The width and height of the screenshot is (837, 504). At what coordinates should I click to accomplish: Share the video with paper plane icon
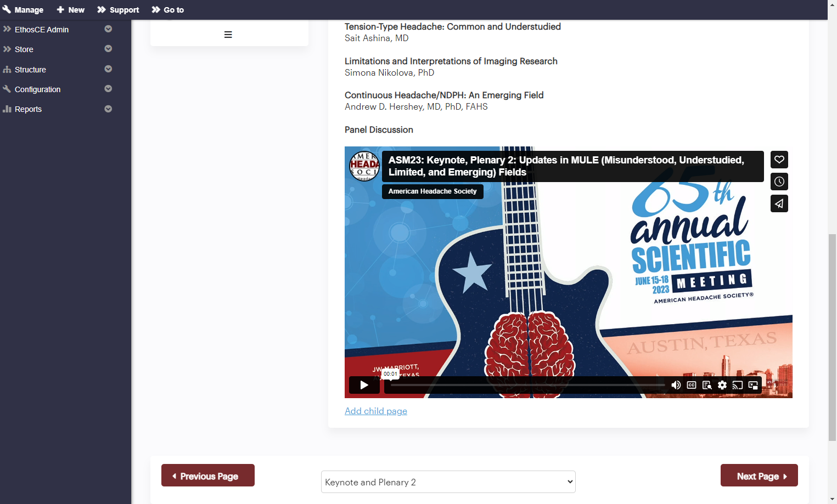(779, 203)
